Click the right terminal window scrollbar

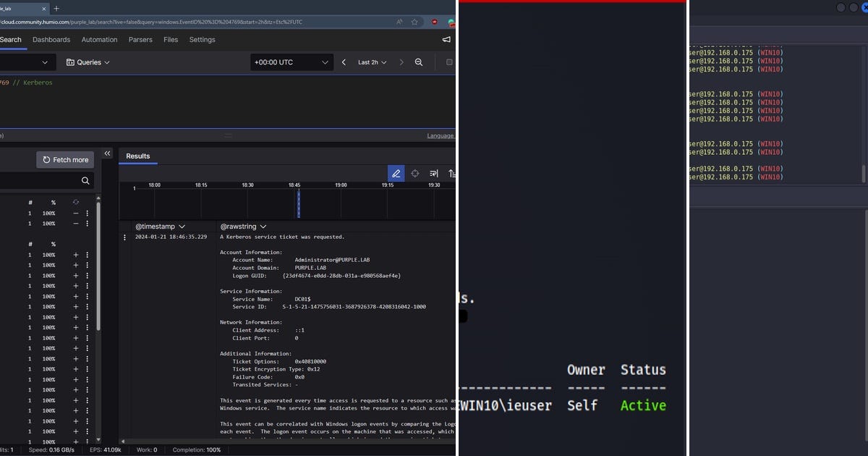864,174
